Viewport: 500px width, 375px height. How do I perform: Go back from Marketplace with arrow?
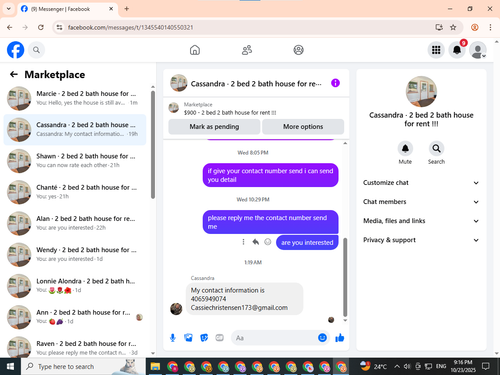(14, 74)
